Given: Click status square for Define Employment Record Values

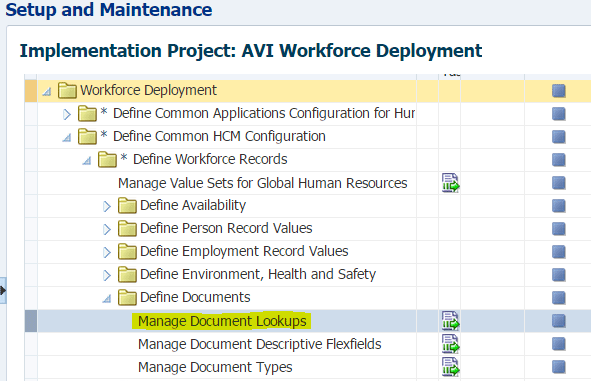Looking at the screenshot, I should [x=559, y=252].
